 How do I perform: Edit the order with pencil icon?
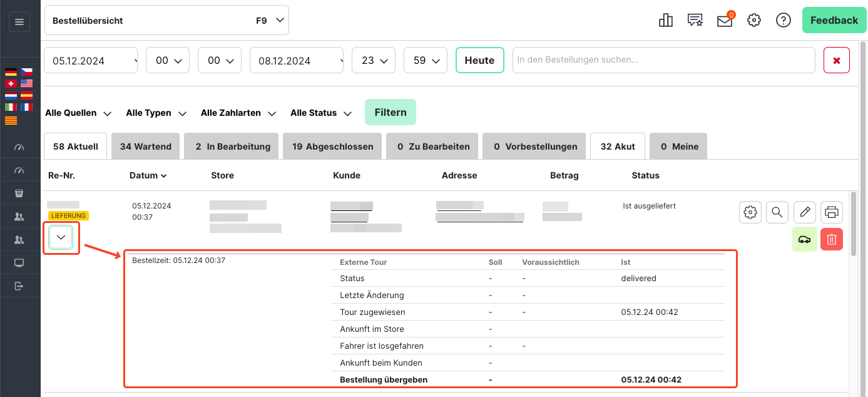tap(804, 212)
